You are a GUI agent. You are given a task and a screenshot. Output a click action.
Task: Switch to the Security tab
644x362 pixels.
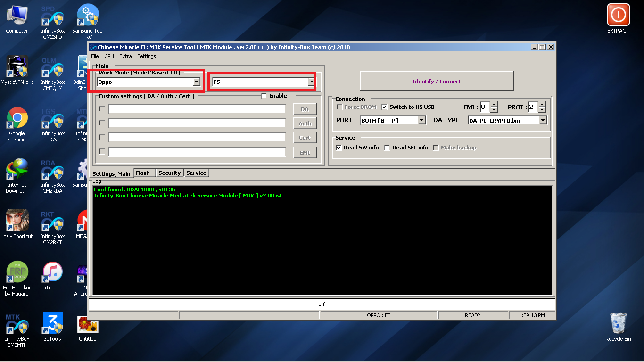170,173
